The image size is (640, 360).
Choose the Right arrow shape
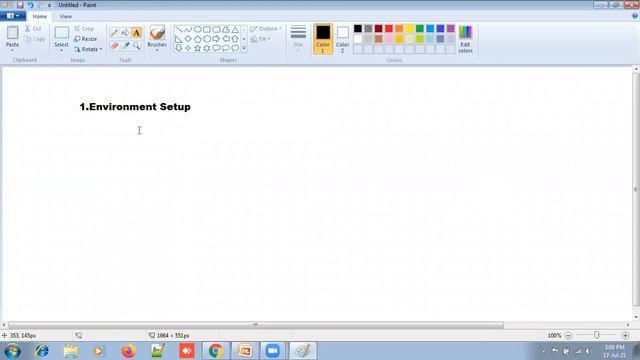click(216, 39)
